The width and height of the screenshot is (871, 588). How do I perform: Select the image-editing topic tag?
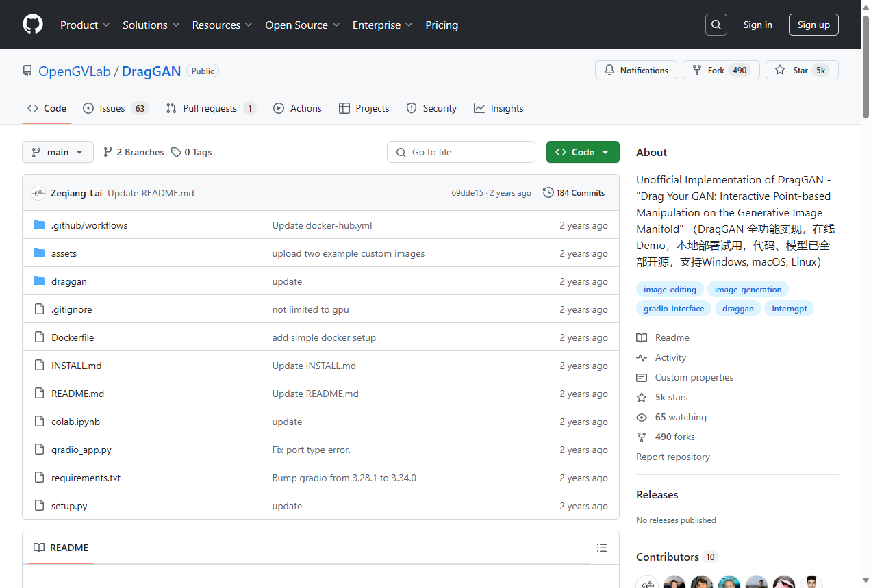click(x=669, y=290)
